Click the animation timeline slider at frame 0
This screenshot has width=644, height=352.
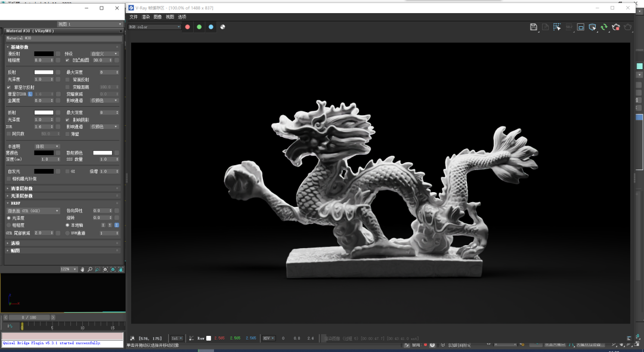pyautogui.click(x=22, y=327)
